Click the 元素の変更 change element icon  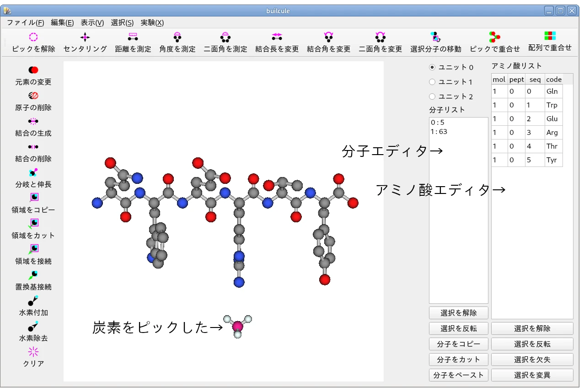[33, 70]
